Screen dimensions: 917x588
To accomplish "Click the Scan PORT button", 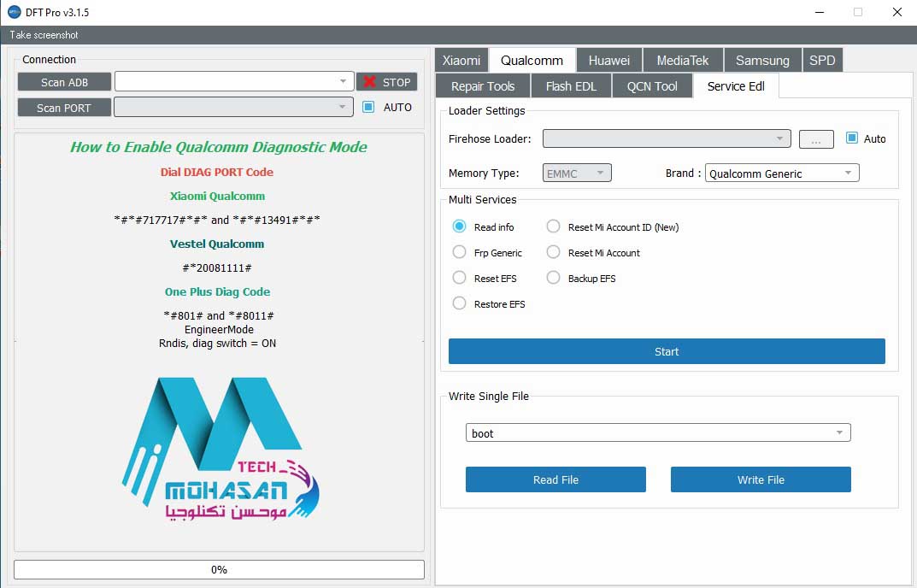I will coord(64,108).
